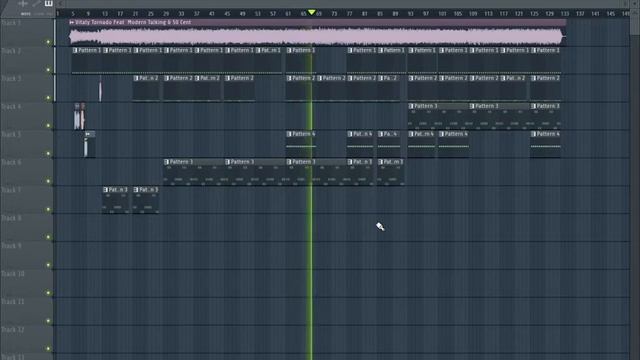Switch to the NOTE picker tab

(x=26, y=13)
